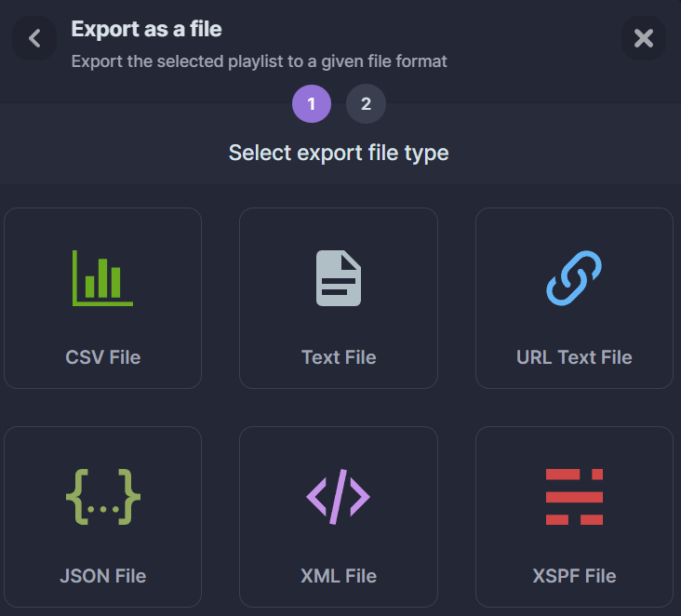Close the Export as a file dialog
Screen dimensions: 681x616
pyautogui.click(x=643, y=38)
